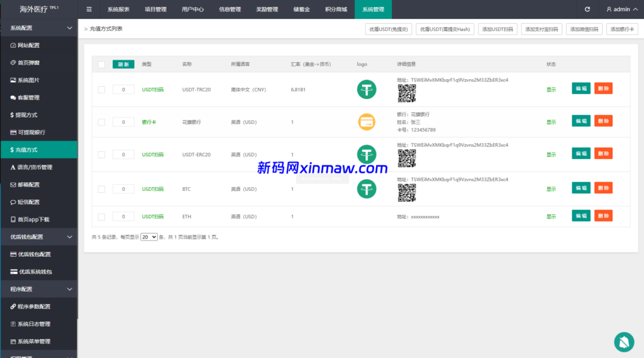Image resolution: width=644 pixels, height=358 pixels.
Task: Click the 银行卡 type link
Action: pos(148,122)
